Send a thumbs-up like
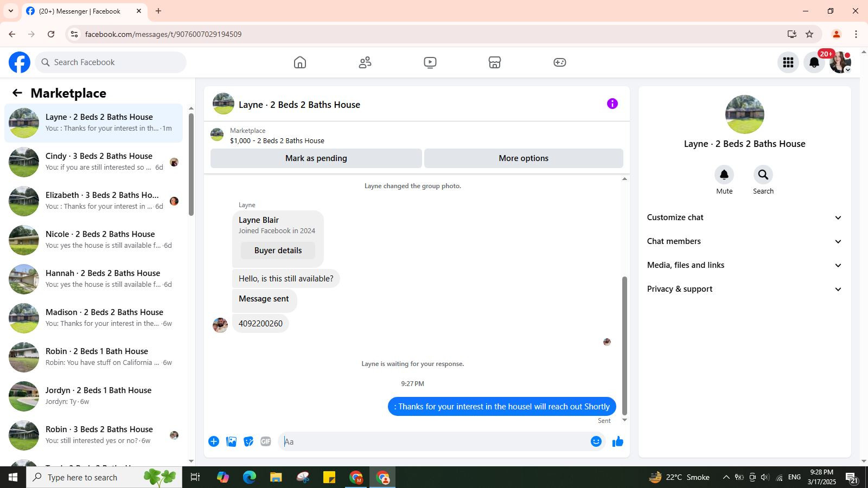868x488 pixels. pyautogui.click(x=618, y=441)
